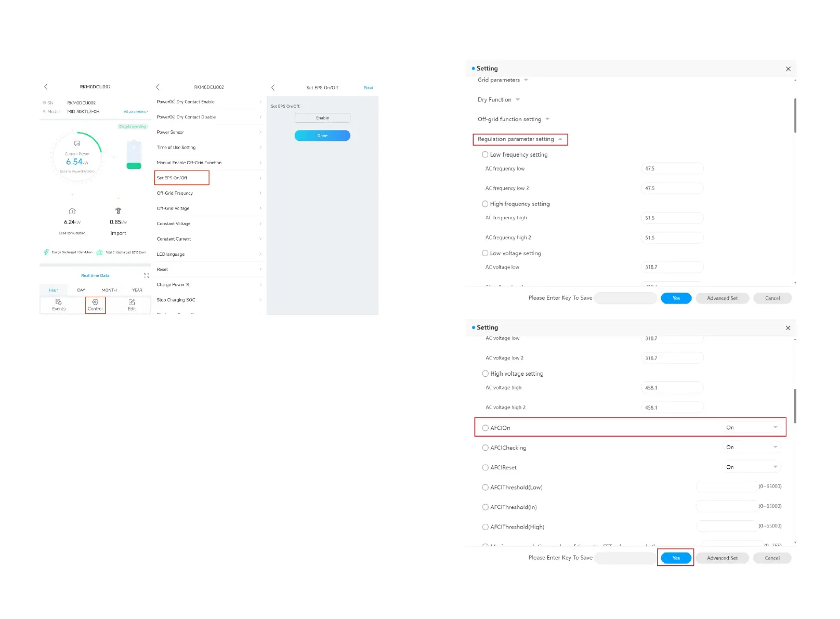Open the Control gear icon
This screenshot has width=840, height=619.
pos(95,302)
